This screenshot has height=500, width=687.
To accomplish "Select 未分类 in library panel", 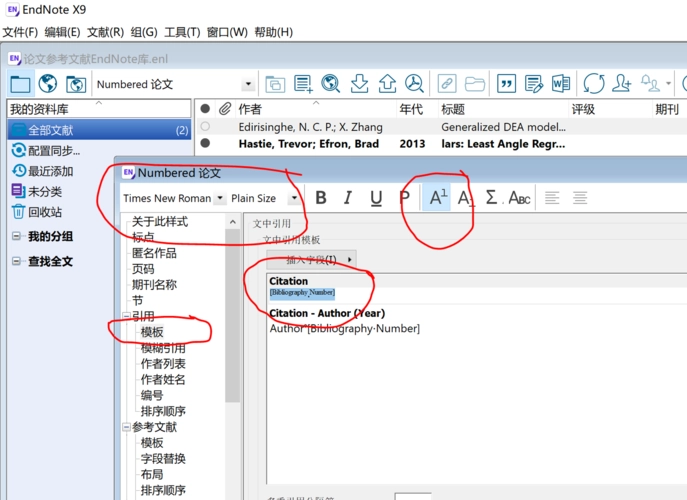I will point(45,191).
